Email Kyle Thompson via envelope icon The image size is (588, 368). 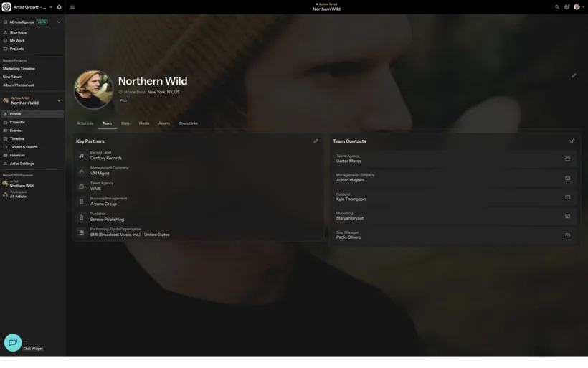click(568, 197)
